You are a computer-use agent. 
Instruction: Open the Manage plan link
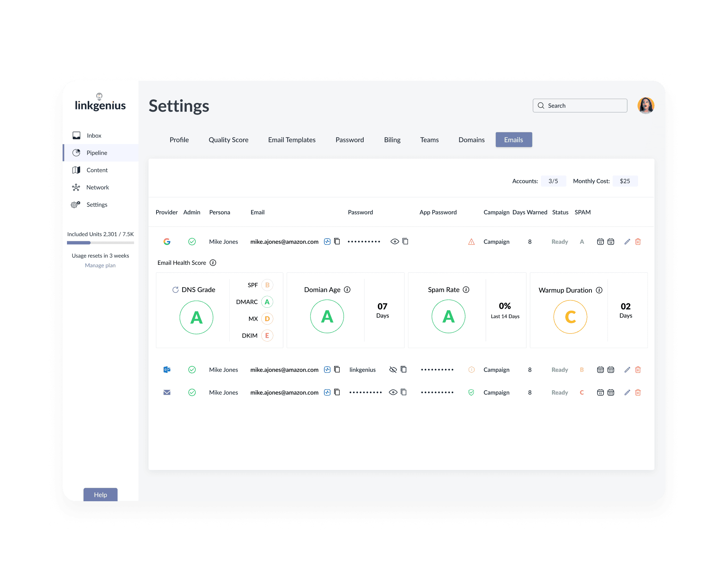click(100, 266)
